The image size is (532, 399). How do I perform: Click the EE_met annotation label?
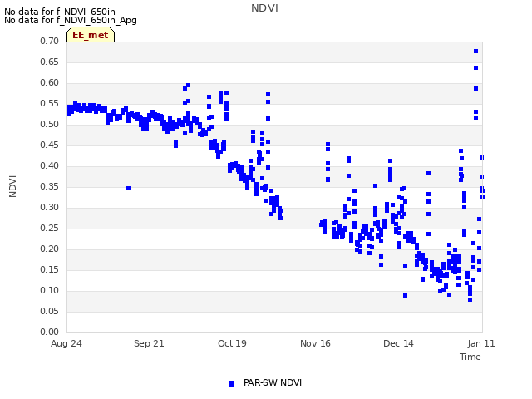91,35
